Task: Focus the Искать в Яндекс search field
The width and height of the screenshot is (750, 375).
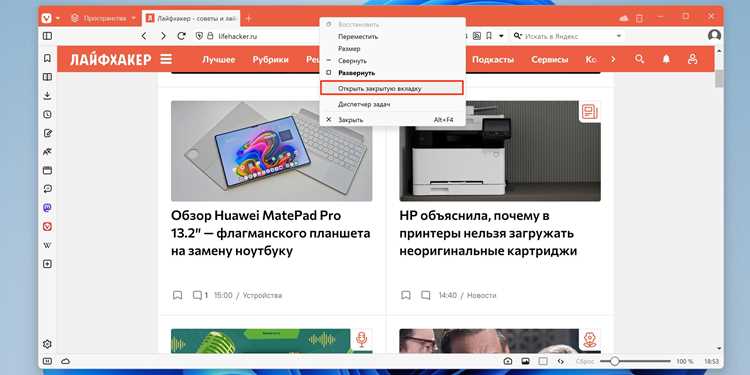Action: click(567, 36)
